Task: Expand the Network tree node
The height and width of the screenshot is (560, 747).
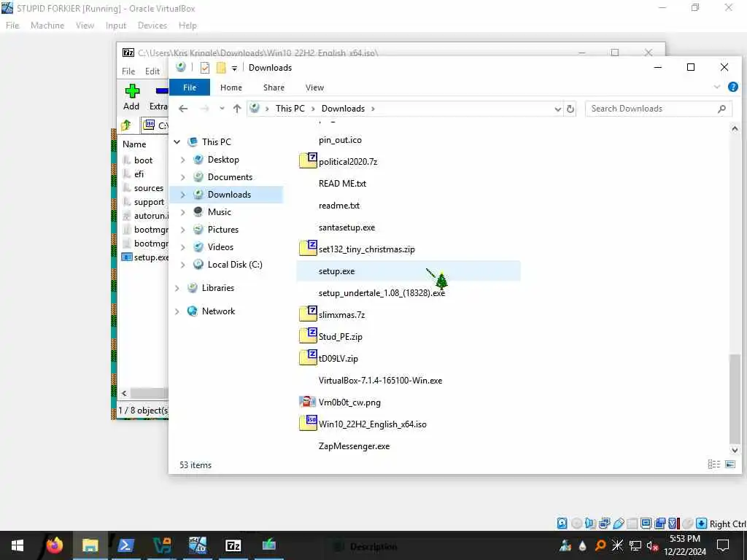Action: 177,311
